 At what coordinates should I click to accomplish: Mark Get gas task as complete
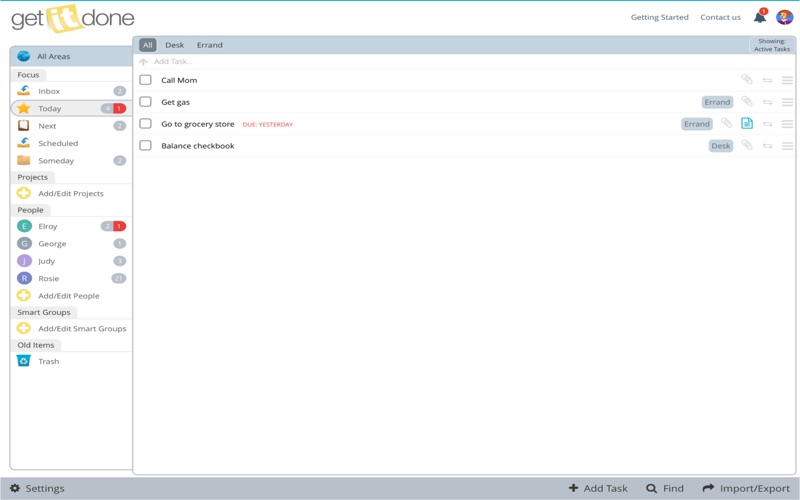tap(145, 102)
